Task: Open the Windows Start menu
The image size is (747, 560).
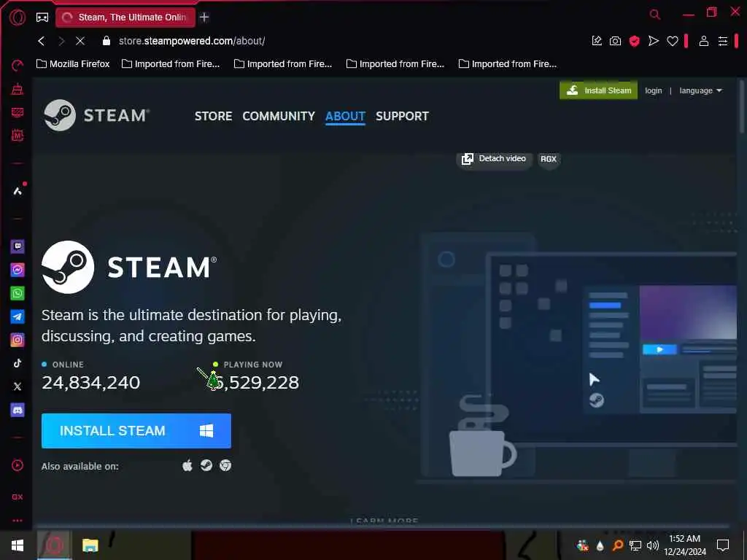Action: click(x=18, y=545)
